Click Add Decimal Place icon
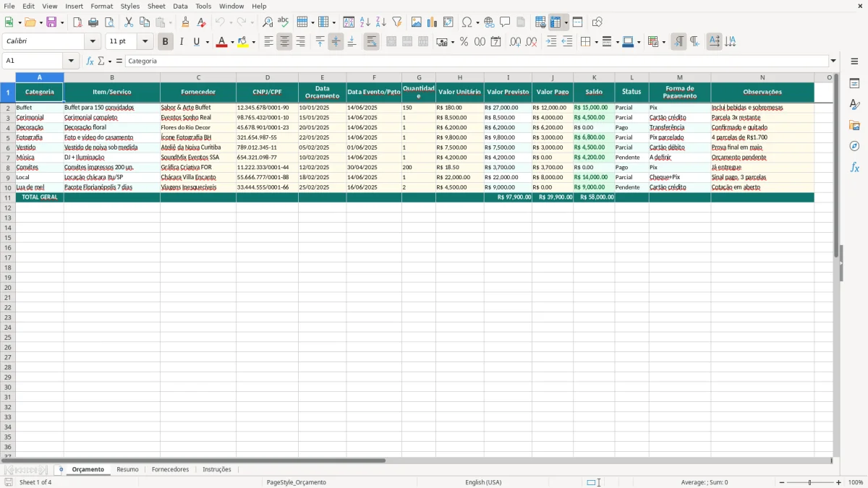 pos(515,42)
